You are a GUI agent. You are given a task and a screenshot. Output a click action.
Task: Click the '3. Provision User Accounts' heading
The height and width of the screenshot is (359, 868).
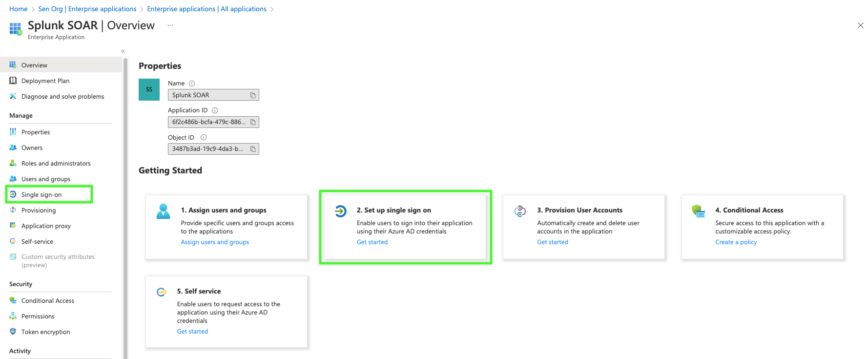pos(580,210)
